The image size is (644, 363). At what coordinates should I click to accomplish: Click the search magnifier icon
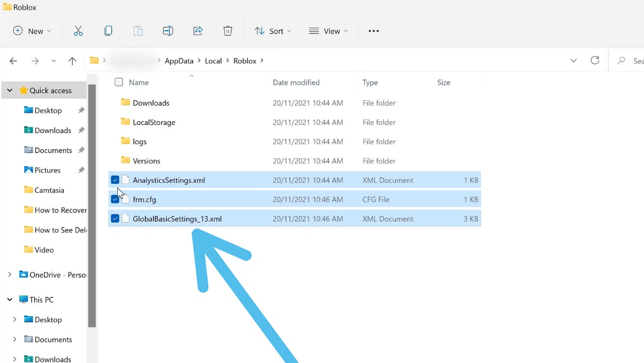click(x=621, y=61)
